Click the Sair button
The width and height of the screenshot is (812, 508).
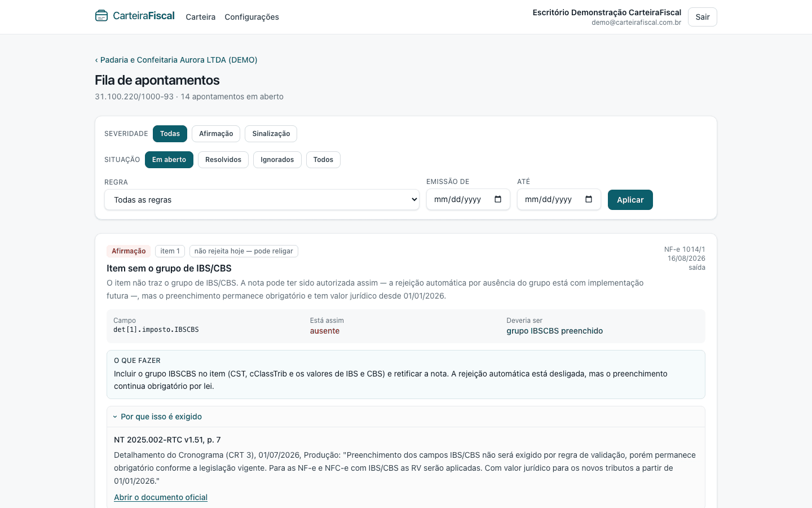click(703, 17)
